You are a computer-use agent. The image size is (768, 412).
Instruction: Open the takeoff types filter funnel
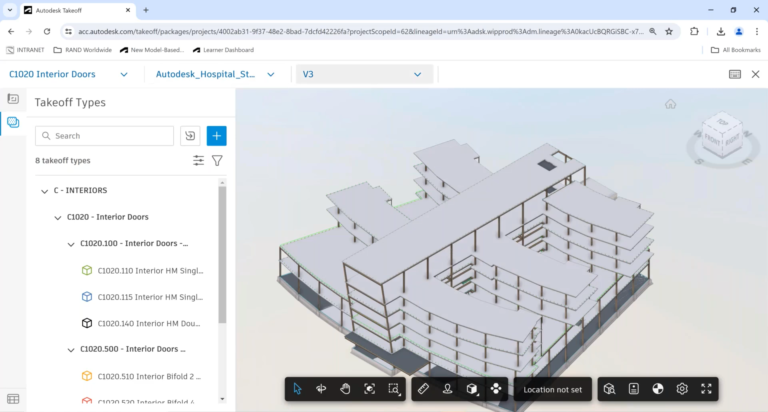click(217, 160)
